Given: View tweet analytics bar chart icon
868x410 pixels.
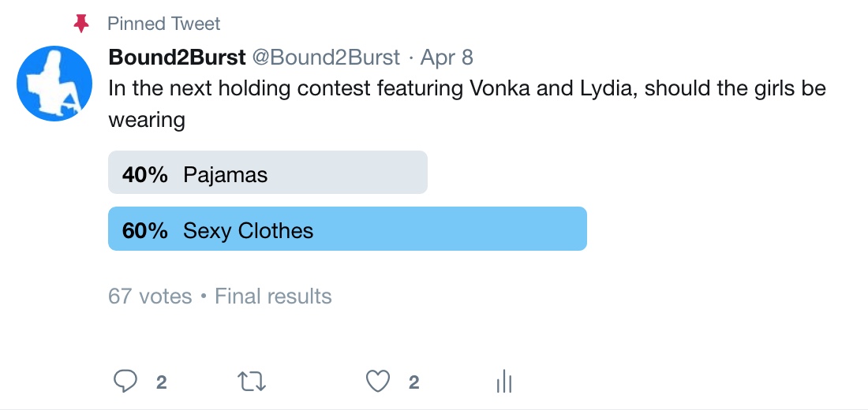Looking at the screenshot, I should [x=504, y=382].
